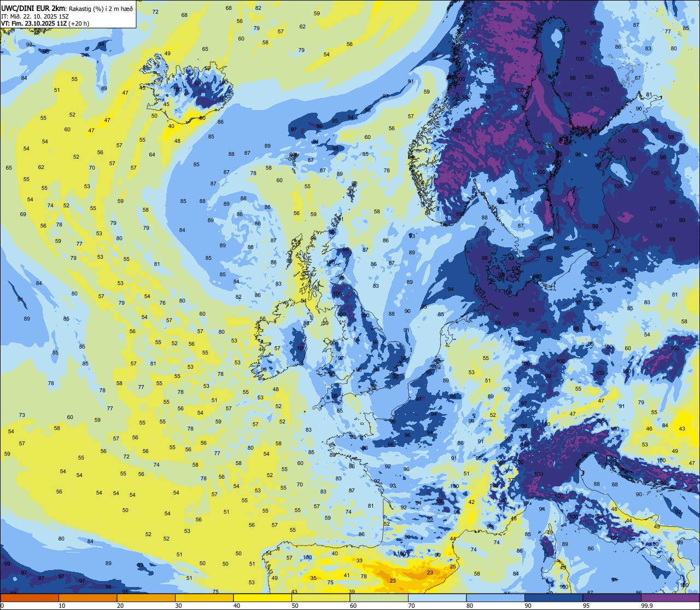
Task: Click the 80–90 blue legend swatch
Action: (x=495, y=598)
